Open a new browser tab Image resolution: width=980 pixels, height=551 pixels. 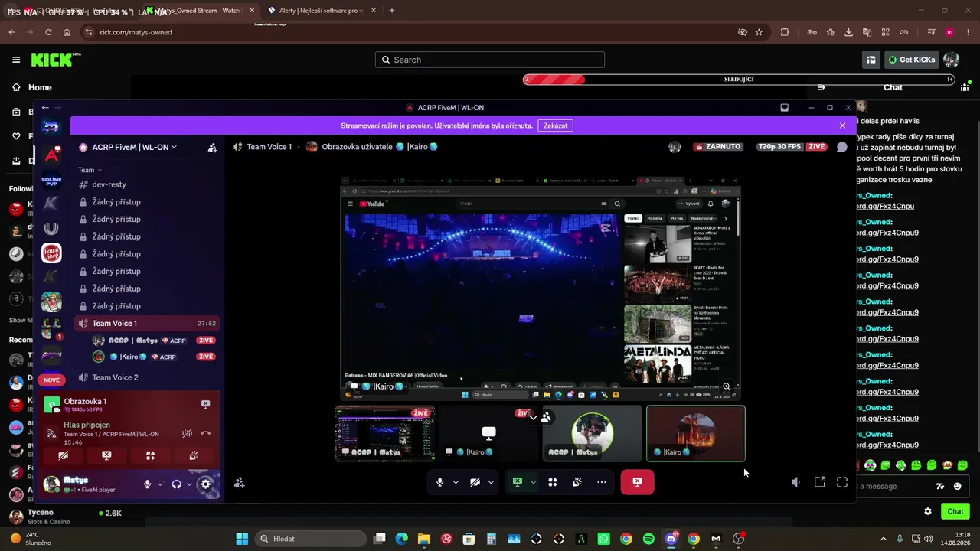[392, 11]
